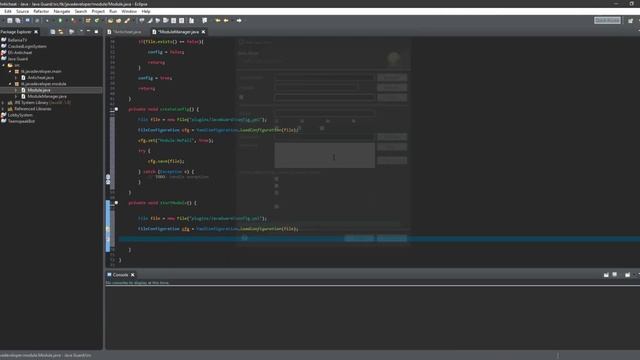Image resolution: width=640 pixels, height=360 pixels.
Task: Click Open Console icon in Console view
Action: click(x=627, y=275)
